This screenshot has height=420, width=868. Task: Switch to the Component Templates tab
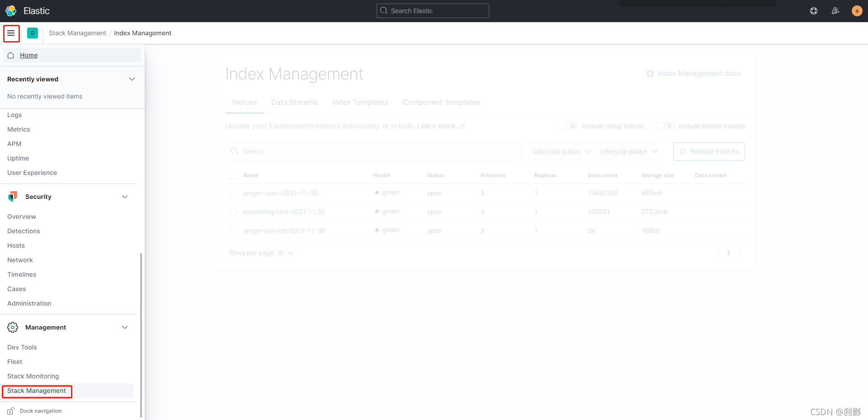click(x=441, y=103)
